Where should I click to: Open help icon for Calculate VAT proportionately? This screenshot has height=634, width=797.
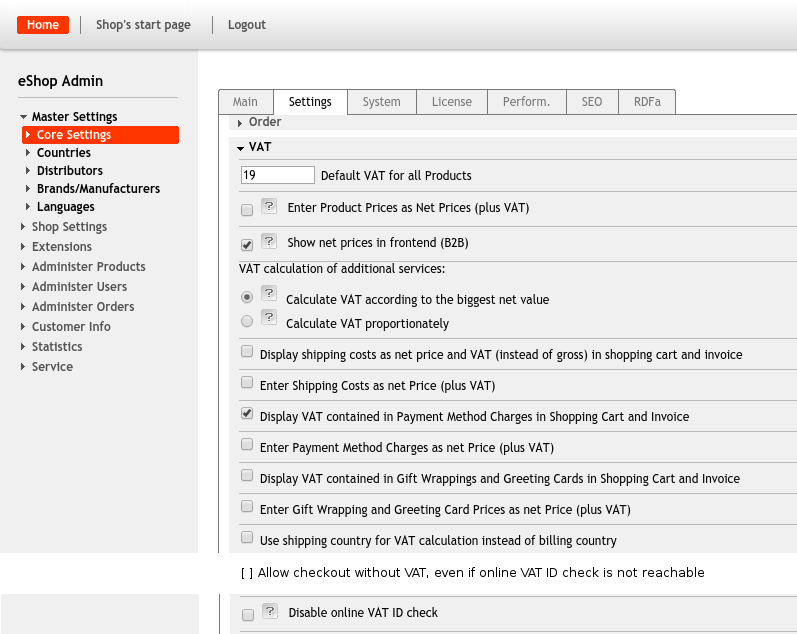click(x=269, y=317)
